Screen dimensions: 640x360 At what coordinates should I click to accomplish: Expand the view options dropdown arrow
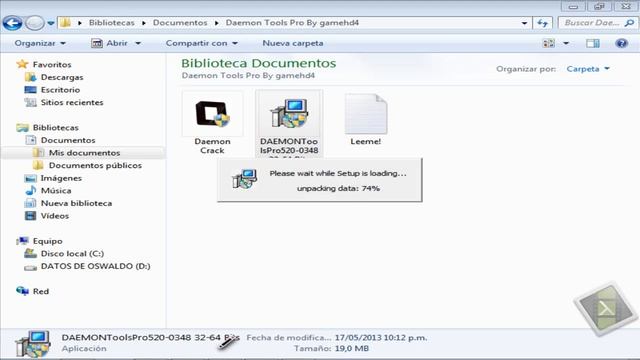566,43
